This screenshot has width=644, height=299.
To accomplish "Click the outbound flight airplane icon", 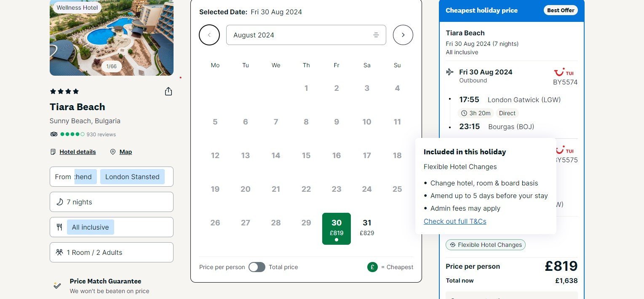I will pyautogui.click(x=450, y=72).
